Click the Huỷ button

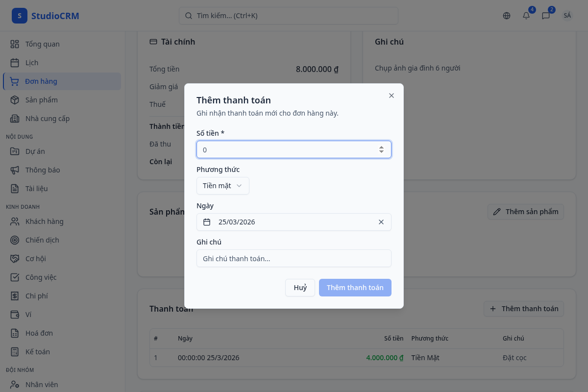coord(300,288)
